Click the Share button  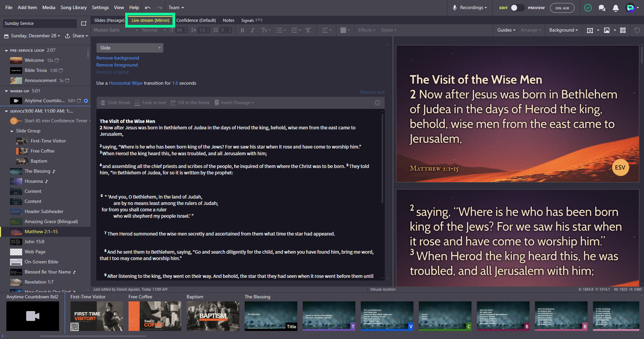(77, 36)
